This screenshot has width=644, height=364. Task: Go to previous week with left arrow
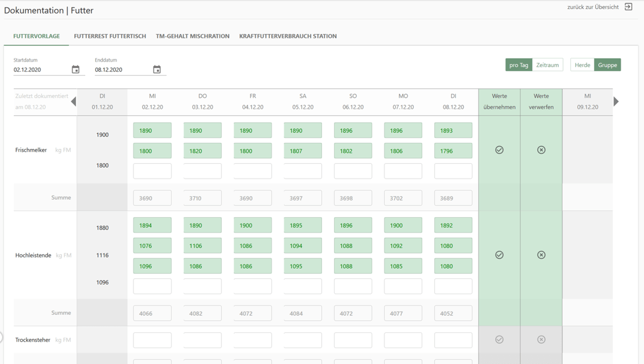pyautogui.click(x=73, y=101)
